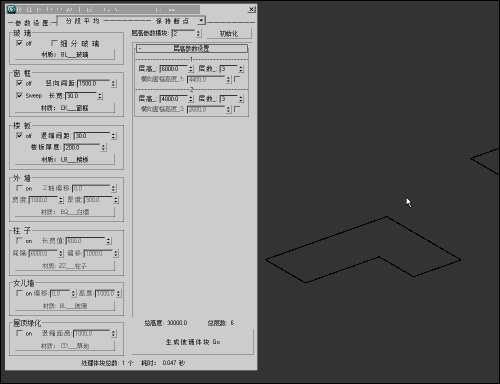Click the 竖向间距 value field
Screen dimensions: 500x384
94,83
